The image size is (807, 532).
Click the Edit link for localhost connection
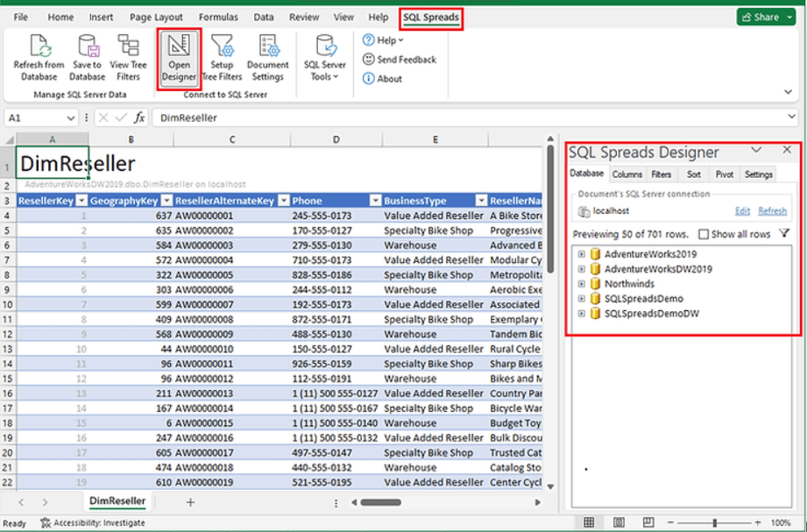point(742,210)
